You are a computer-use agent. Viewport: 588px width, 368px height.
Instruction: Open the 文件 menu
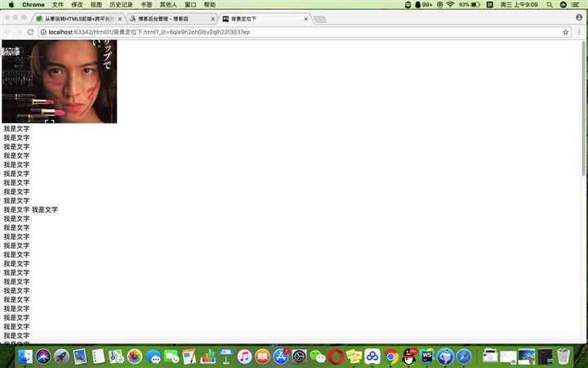coord(57,5)
